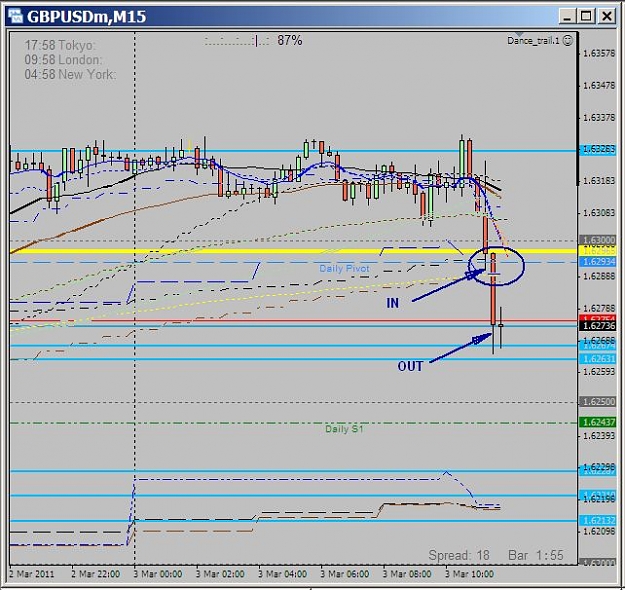The width and height of the screenshot is (625, 590).
Task: Select the Daily Pivot line label
Action: [x=344, y=269]
